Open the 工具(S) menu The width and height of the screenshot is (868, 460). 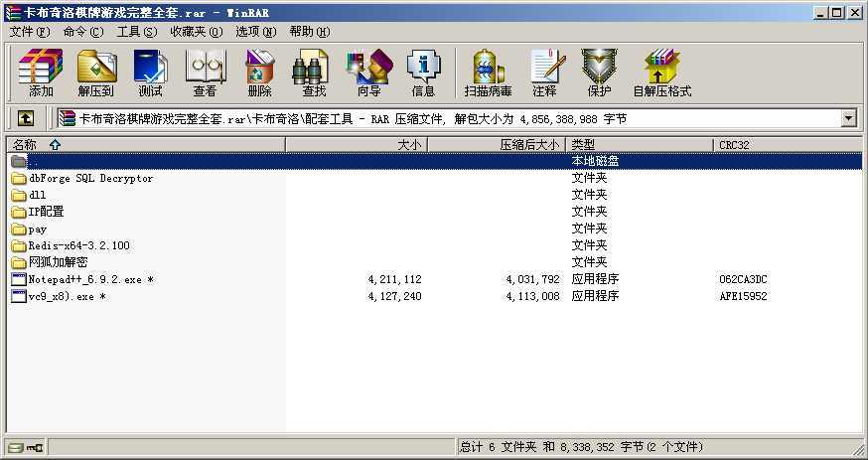(137, 32)
